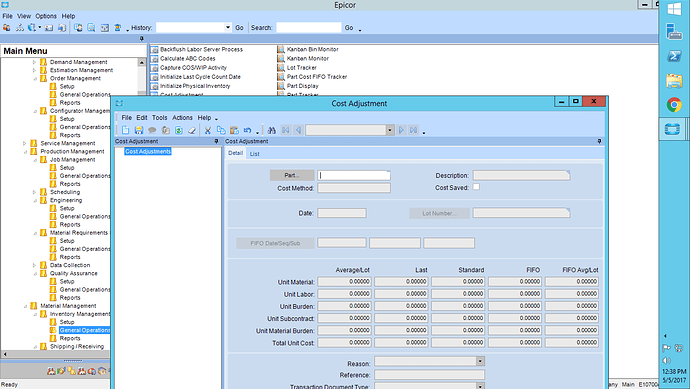This screenshot has height=389, width=690.
Task: Click the New document icon in Cost Adjustment toolbar
Action: tap(125, 130)
